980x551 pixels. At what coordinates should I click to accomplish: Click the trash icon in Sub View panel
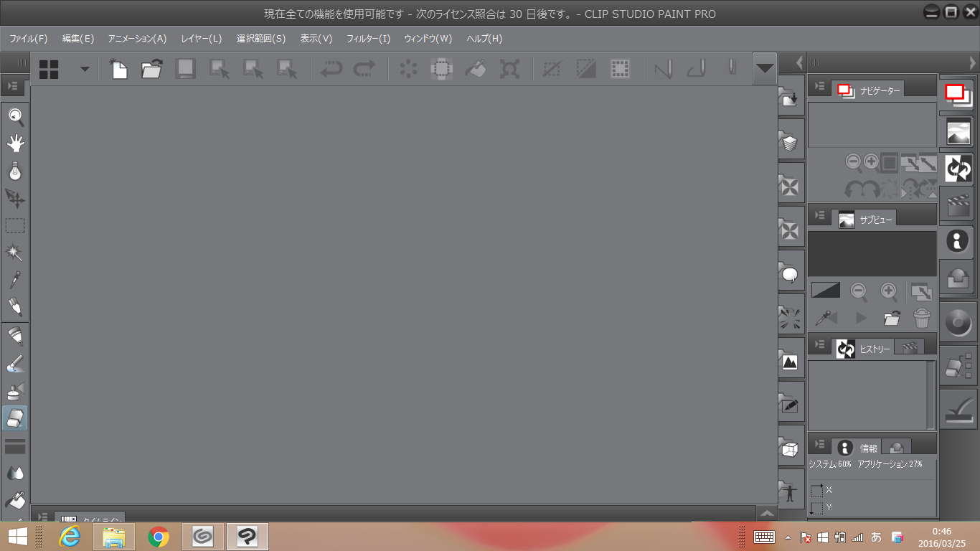click(921, 317)
